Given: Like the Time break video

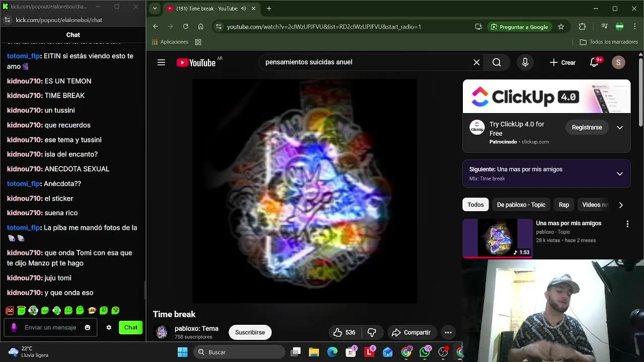Looking at the screenshot, I should click(x=344, y=332).
